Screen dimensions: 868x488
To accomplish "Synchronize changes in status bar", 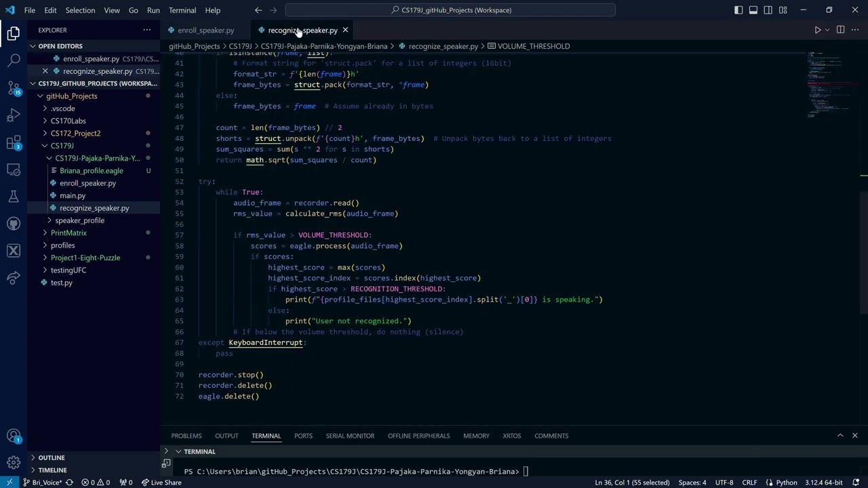I will pos(69,483).
